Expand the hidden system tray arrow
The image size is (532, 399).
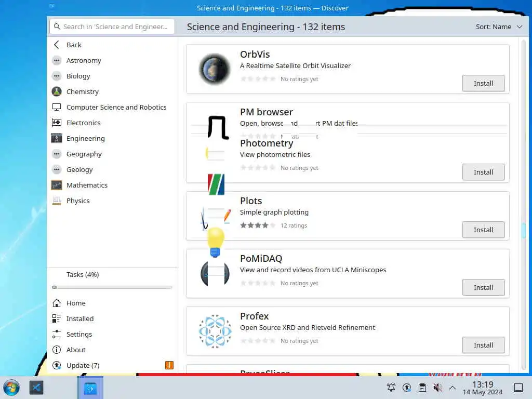tap(453, 388)
